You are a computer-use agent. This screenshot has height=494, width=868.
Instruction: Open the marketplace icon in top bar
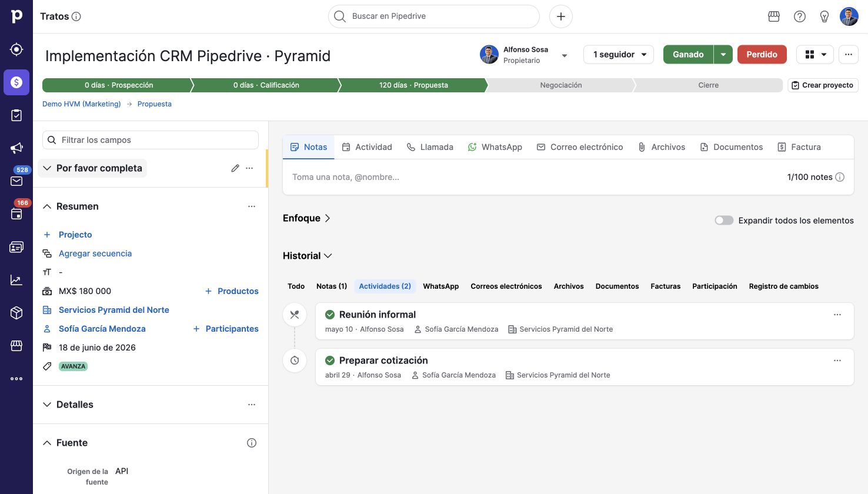tap(774, 16)
